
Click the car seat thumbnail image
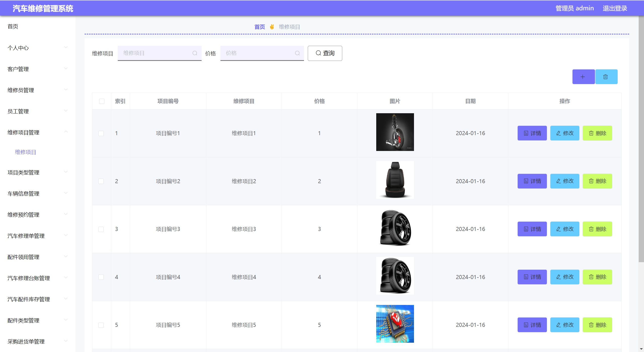(x=395, y=180)
